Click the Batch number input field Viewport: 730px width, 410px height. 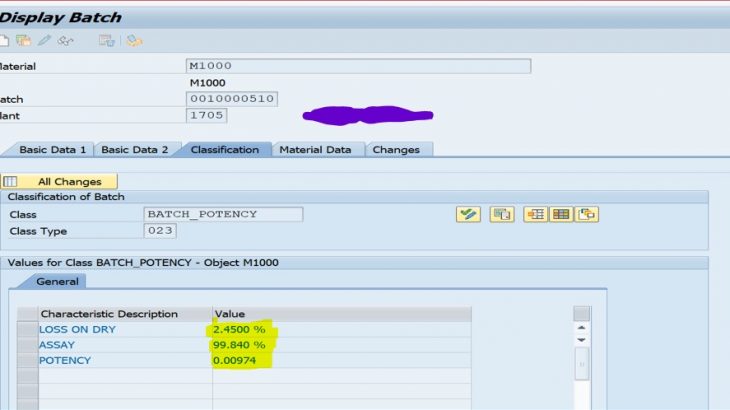coord(231,98)
